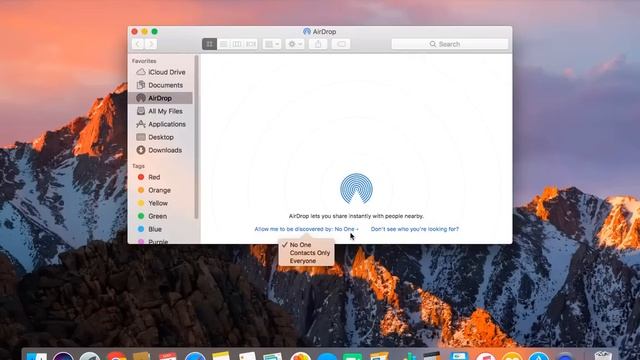Open Desktop folder in the sidebar
Image resolution: width=640 pixels, height=360 pixels.
tap(161, 138)
